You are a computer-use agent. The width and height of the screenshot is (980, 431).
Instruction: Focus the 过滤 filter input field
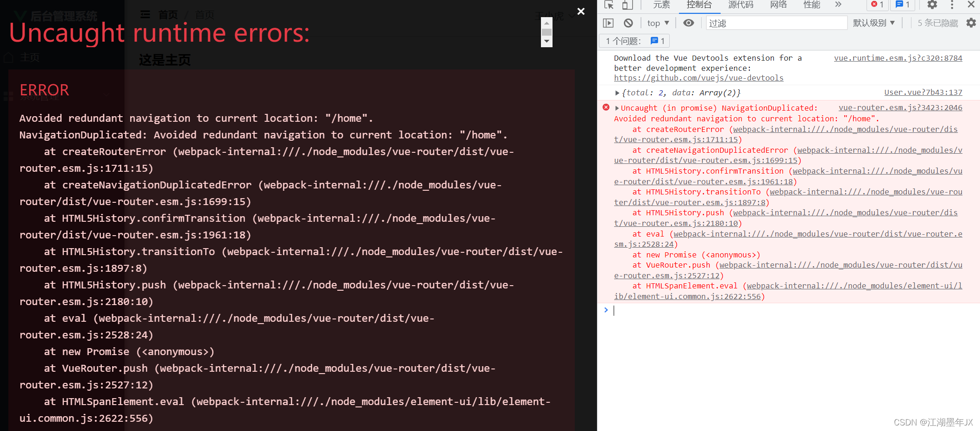coord(777,23)
